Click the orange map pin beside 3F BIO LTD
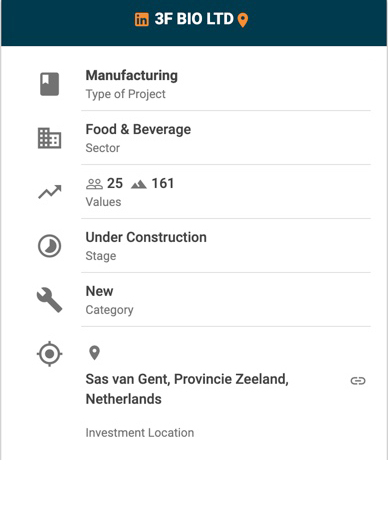388x527 pixels. [243, 20]
